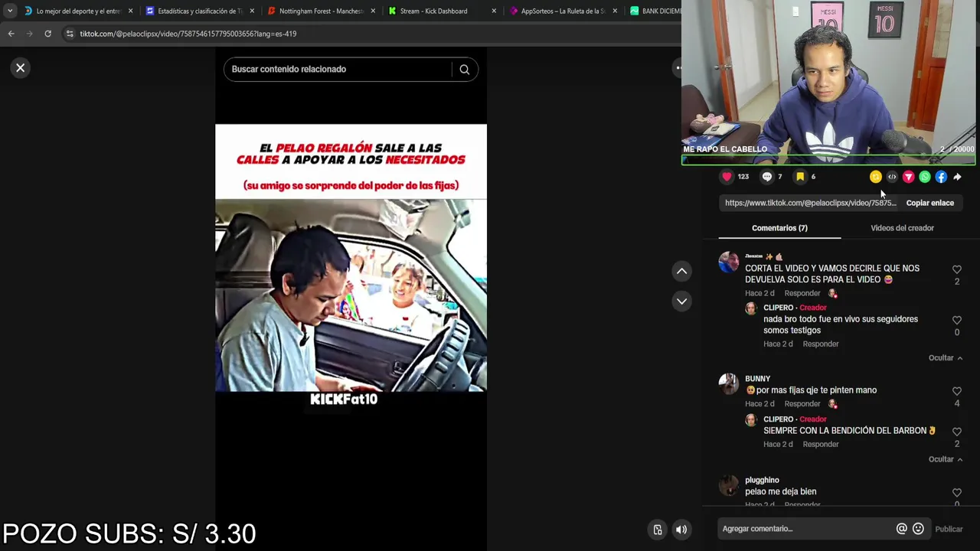This screenshot has width=980, height=551.
Task: Open BUNNY's profile avatar
Action: click(729, 384)
